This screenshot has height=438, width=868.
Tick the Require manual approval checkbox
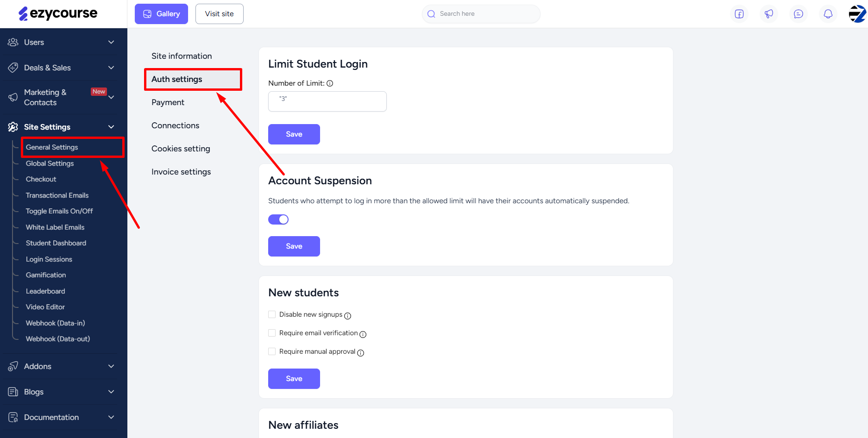coord(272,351)
